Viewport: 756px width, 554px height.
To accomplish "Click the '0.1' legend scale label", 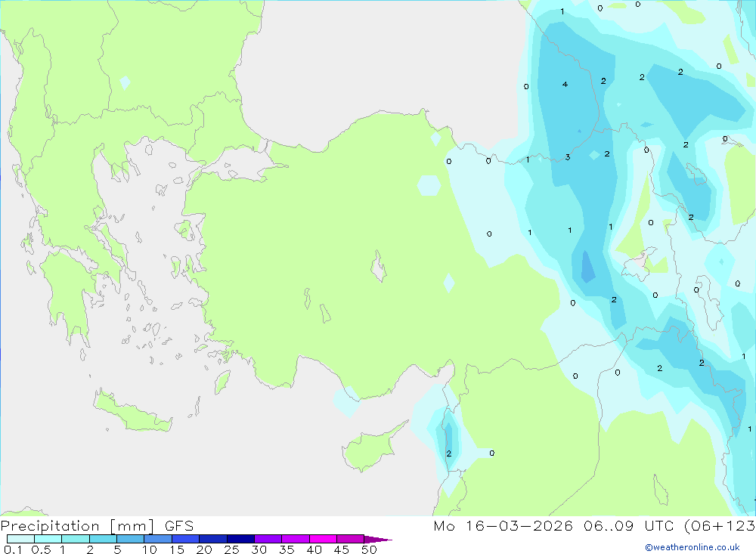I will pos(13,549).
